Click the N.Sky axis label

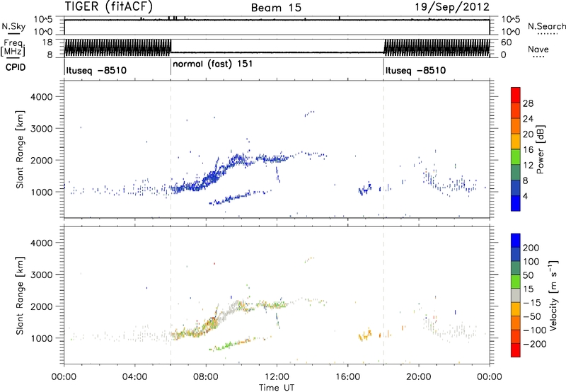click(x=13, y=26)
